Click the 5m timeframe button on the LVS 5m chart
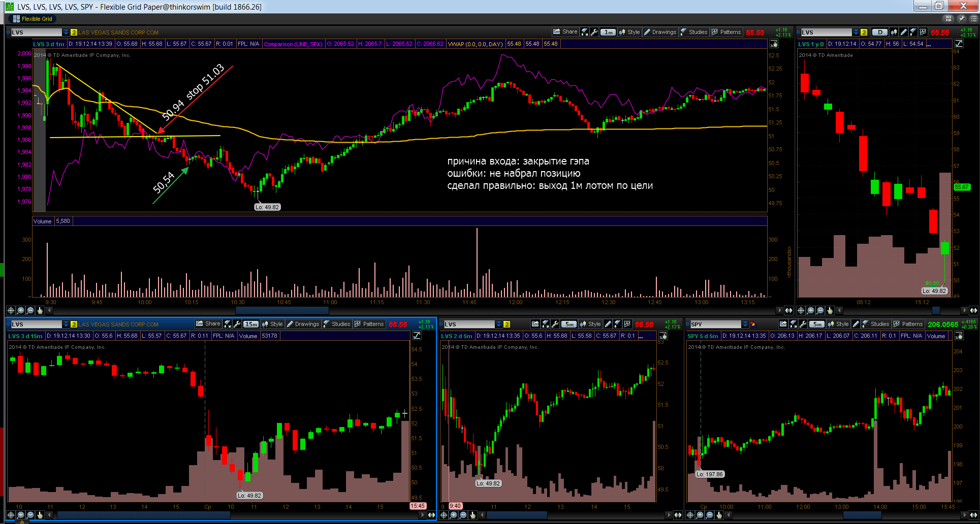This screenshot has height=524, width=980. (x=569, y=324)
